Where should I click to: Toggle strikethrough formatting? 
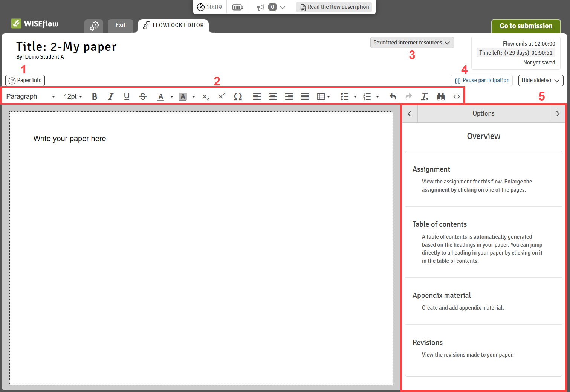[x=143, y=96]
